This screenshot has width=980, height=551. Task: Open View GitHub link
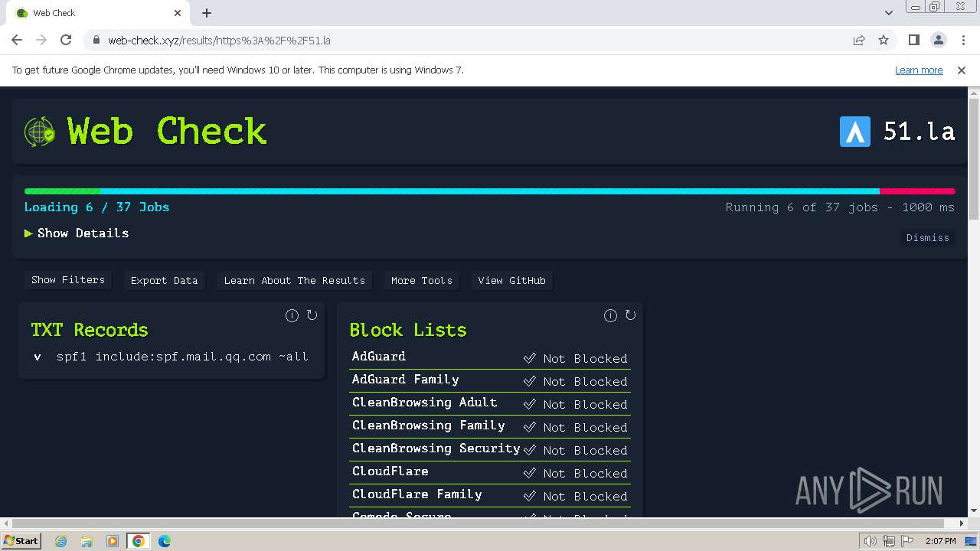512,281
